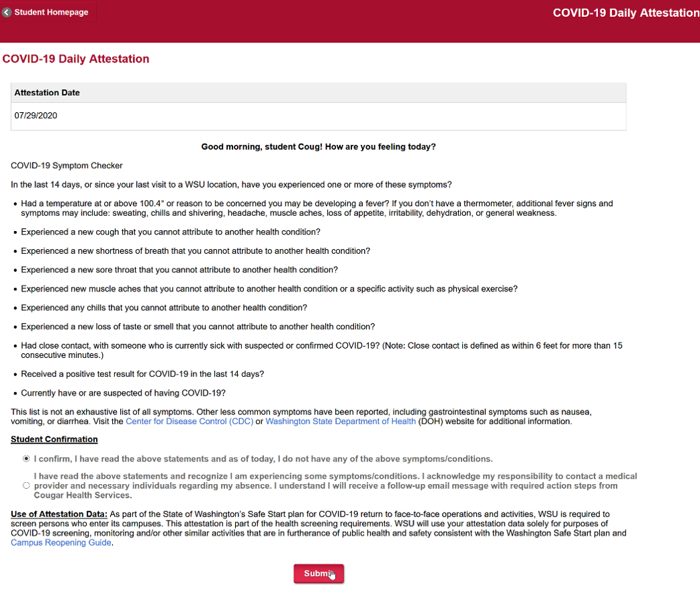Screen dimensions: 700x593
Task: Click the red COVID-19 Daily Attestation page heading
Action: [76, 59]
